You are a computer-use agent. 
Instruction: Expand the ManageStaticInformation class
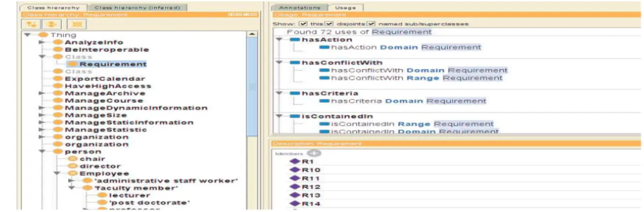click(42, 122)
